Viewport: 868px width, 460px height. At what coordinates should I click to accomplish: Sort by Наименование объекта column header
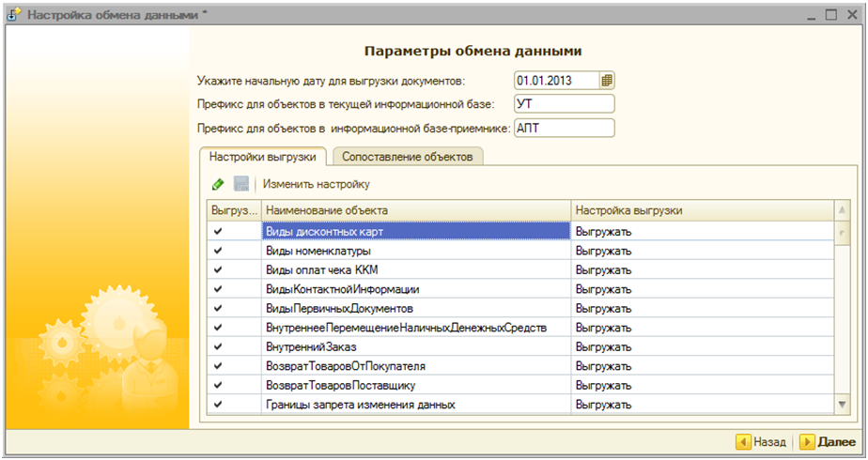coord(415,210)
